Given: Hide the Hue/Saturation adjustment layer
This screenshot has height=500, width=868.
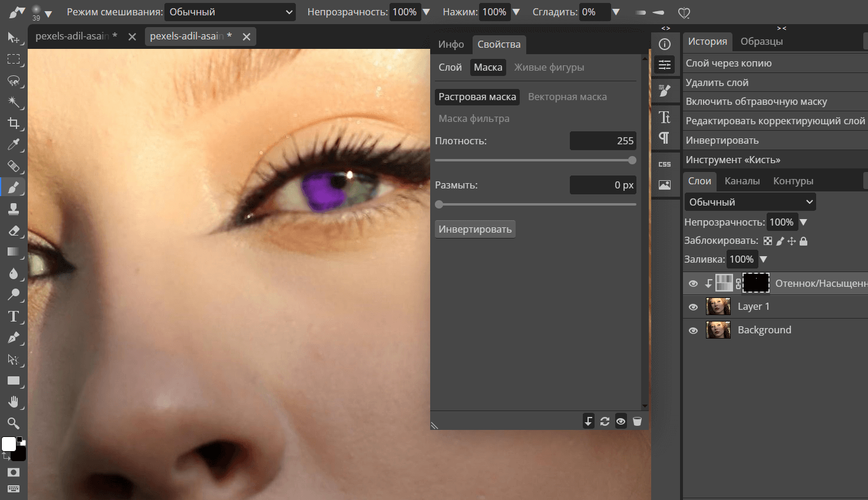Looking at the screenshot, I should point(693,283).
